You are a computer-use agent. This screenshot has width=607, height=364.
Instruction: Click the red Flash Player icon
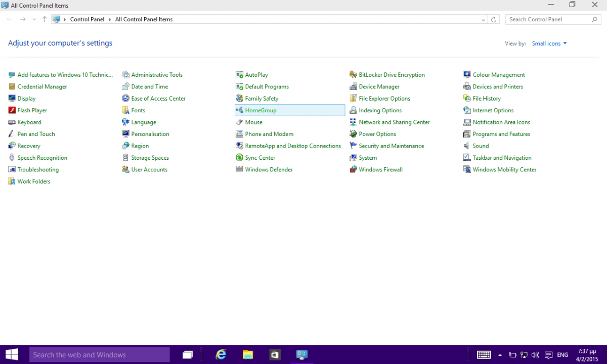tap(12, 110)
